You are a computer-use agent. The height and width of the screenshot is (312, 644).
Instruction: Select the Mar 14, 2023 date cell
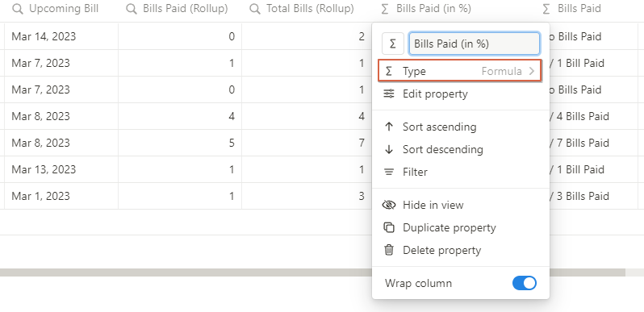[61, 36]
